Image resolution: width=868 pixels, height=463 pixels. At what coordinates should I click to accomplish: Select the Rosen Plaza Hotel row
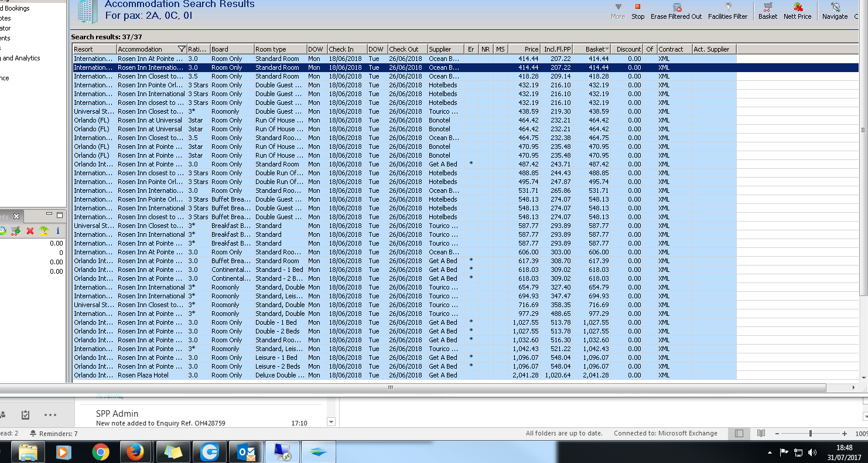click(x=404, y=375)
